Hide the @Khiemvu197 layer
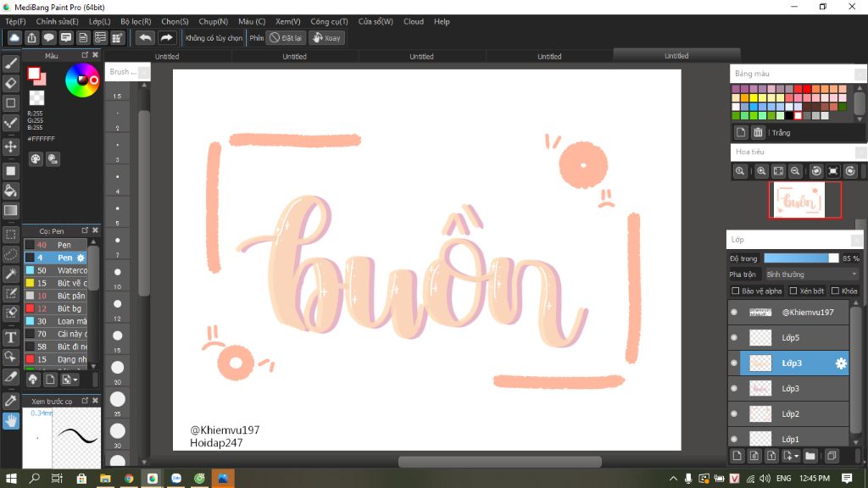 (734, 312)
